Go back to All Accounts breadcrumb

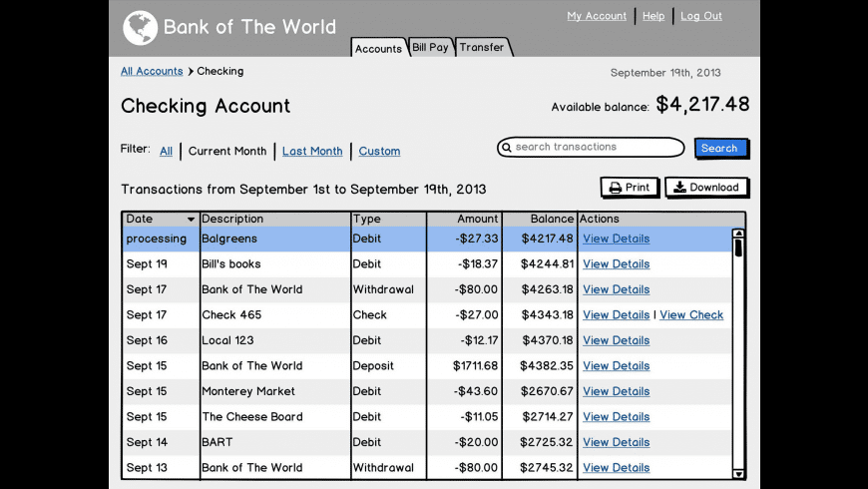click(x=152, y=72)
